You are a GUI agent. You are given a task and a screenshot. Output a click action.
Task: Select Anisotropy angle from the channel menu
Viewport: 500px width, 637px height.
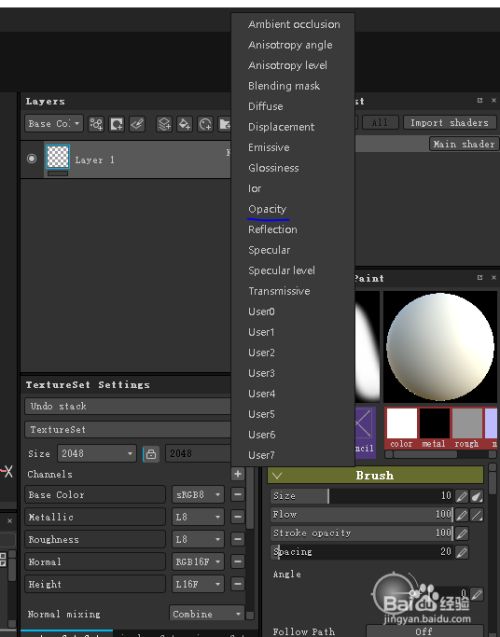(x=290, y=45)
